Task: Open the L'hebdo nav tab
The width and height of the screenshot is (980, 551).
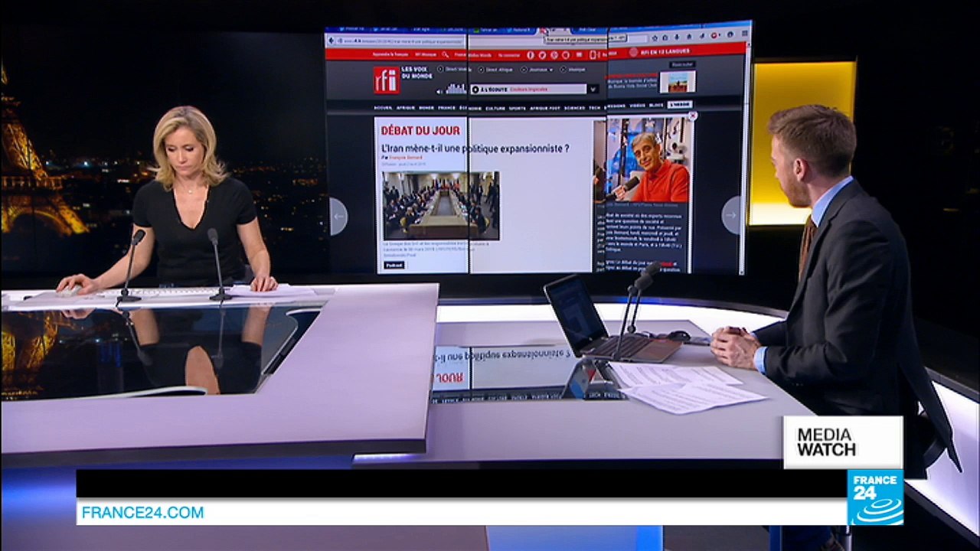Action: pos(679,104)
